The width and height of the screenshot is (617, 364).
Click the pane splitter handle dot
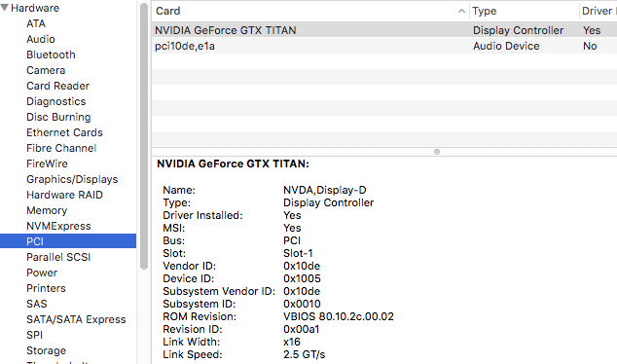pyautogui.click(x=437, y=152)
